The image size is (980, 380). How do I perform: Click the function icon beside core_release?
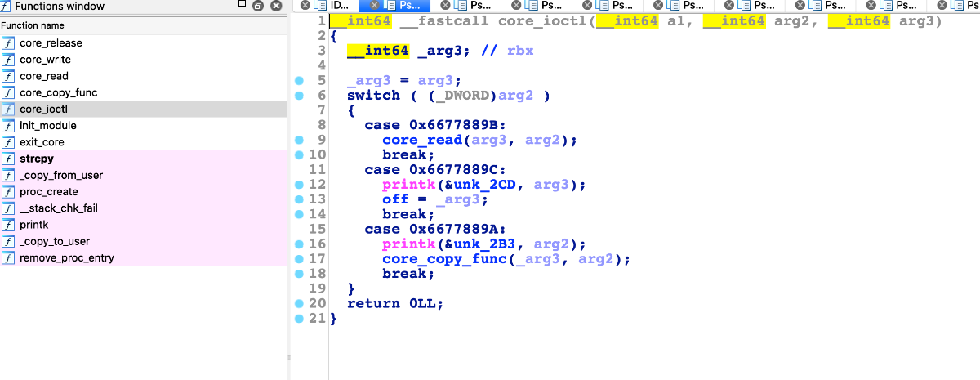(x=8, y=43)
